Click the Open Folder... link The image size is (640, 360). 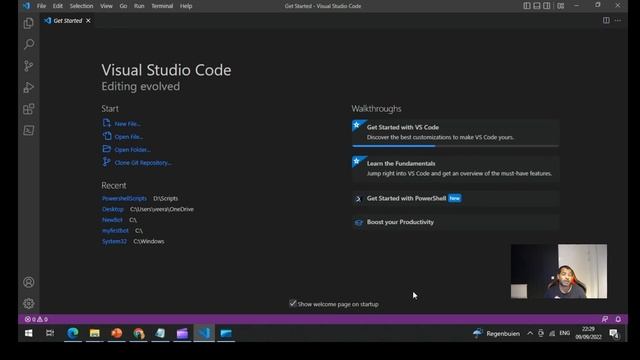click(x=132, y=150)
